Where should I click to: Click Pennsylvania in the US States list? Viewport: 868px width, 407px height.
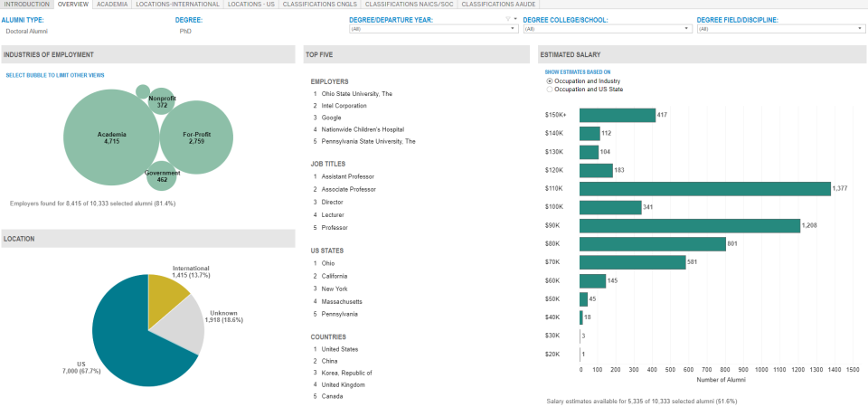(339, 314)
